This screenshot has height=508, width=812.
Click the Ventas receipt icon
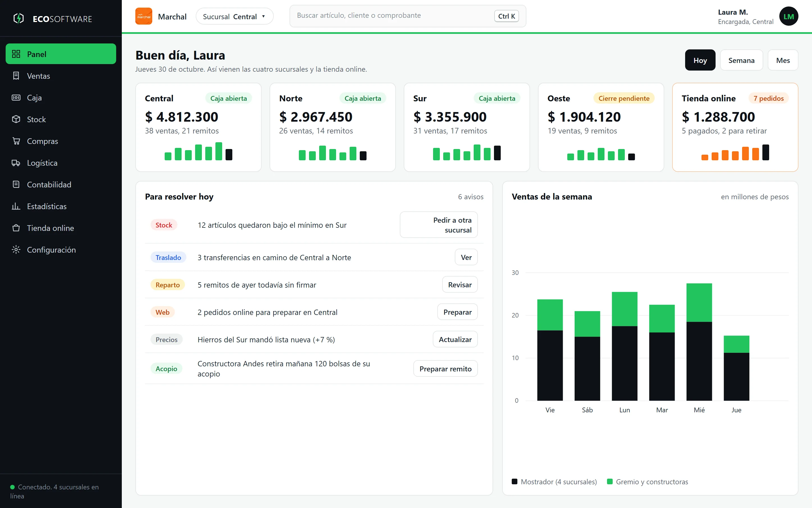point(16,76)
